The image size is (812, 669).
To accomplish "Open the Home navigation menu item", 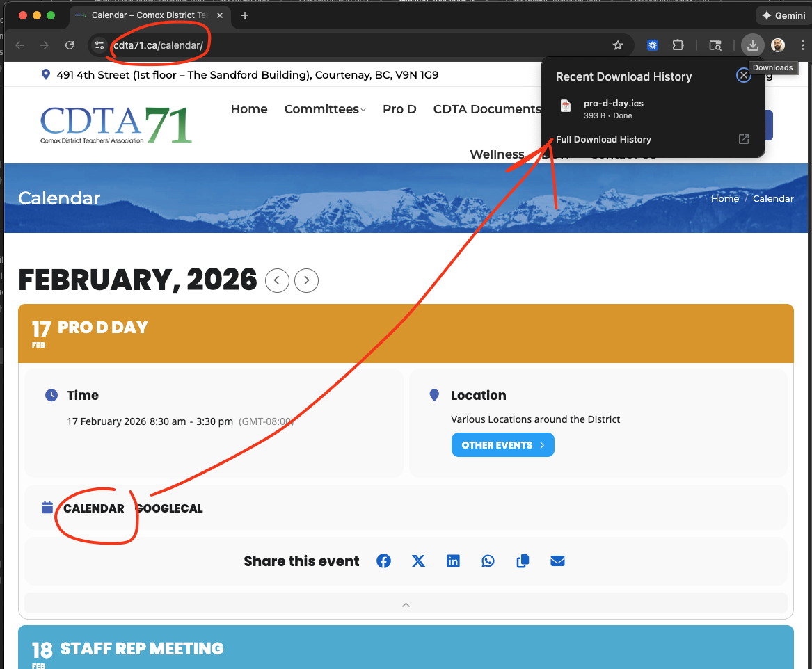I will (x=249, y=109).
